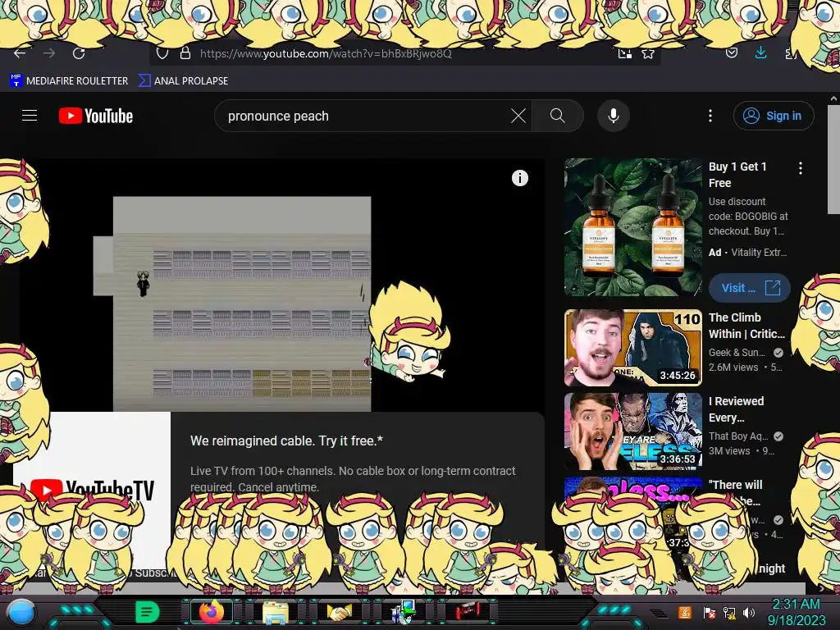Open the "There will be..." video title
840x630 pixels.
coord(735,492)
